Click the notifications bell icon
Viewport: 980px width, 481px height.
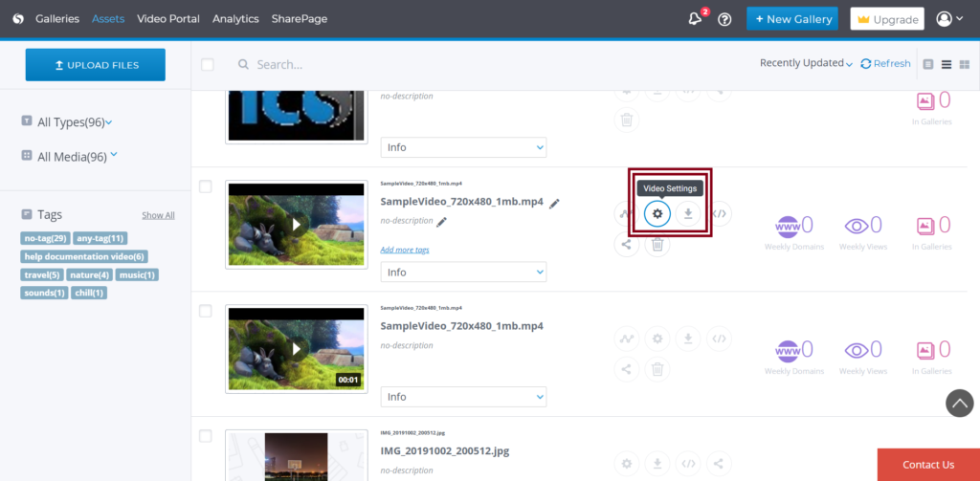pyautogui.click(x=695, y=19)
